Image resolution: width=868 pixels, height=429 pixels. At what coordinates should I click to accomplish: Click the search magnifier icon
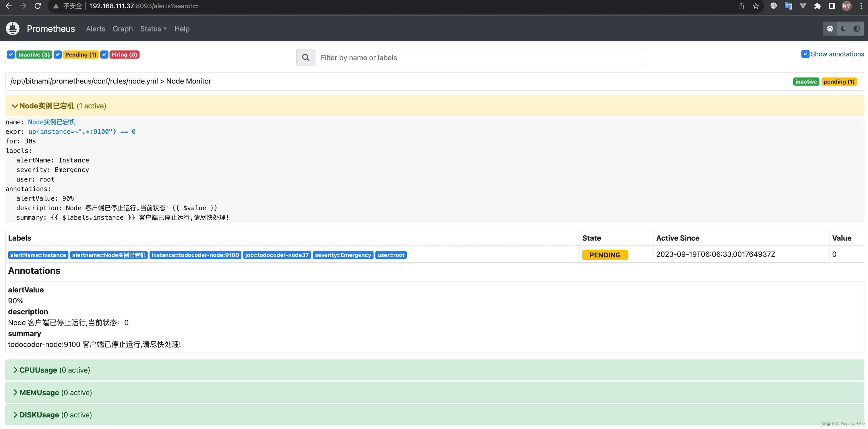[306, 58]
